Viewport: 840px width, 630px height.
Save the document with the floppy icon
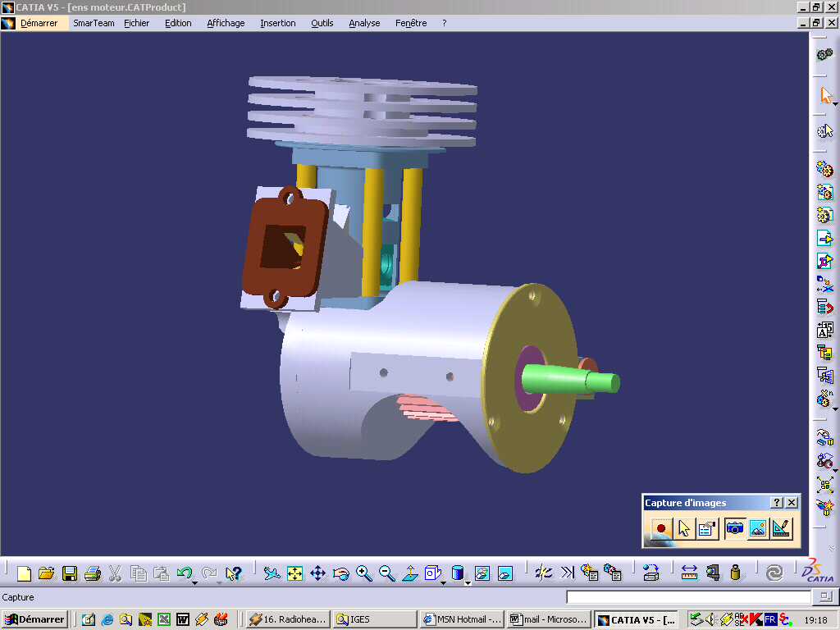click(x=70, y=573)
